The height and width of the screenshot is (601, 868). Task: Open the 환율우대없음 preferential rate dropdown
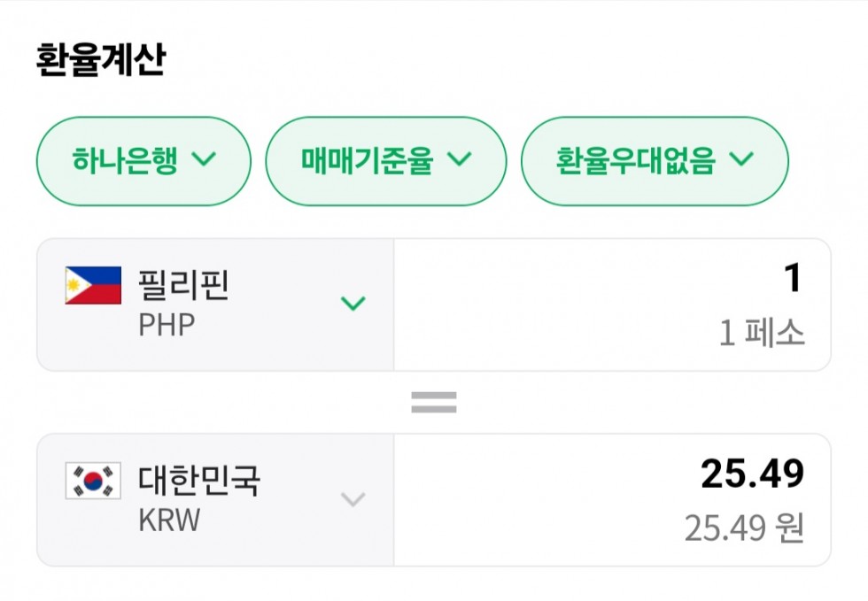click(655, 161)
